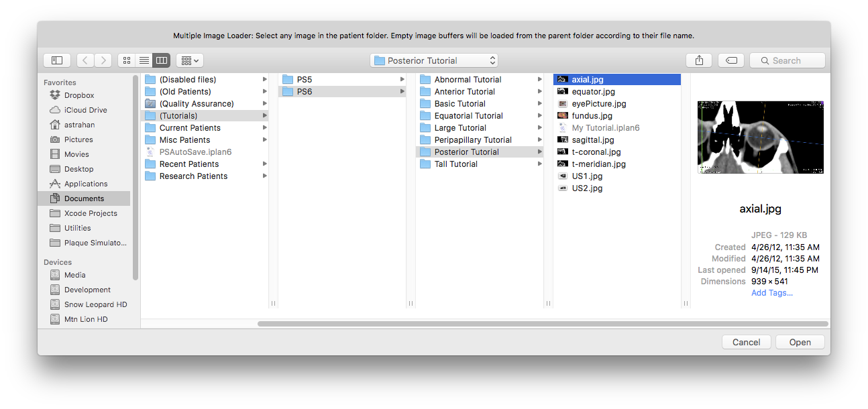This screenshot has height=409, width=868.
Task: Click the Share toolbar button
Action: [699, 60]
